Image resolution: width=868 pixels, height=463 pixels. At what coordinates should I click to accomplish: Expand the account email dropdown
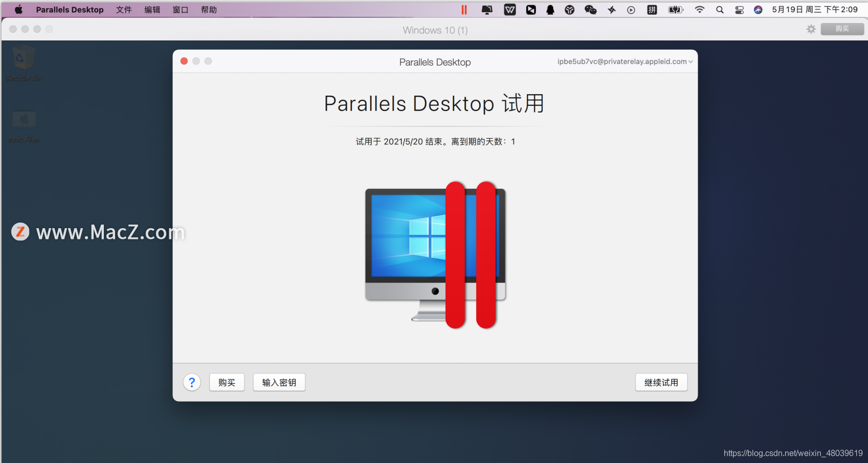pos(625,61)
